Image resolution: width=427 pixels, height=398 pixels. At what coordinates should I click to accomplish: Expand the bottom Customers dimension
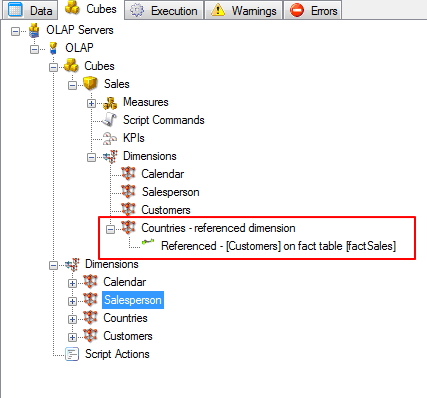pyautogui.click(x=72, y=337)
